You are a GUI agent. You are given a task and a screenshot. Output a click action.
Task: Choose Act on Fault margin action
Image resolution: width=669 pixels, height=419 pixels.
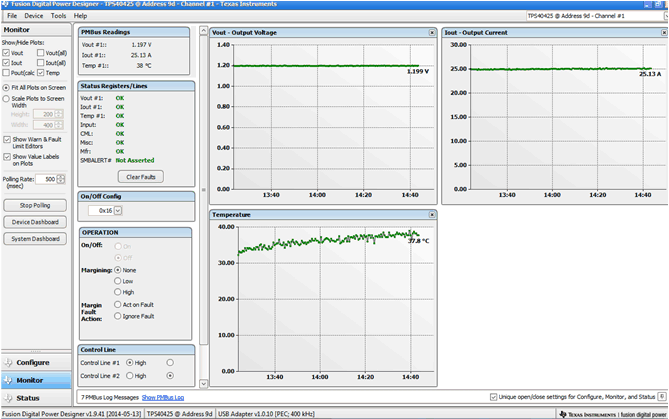pyautogui.click(x=118, y=305)
